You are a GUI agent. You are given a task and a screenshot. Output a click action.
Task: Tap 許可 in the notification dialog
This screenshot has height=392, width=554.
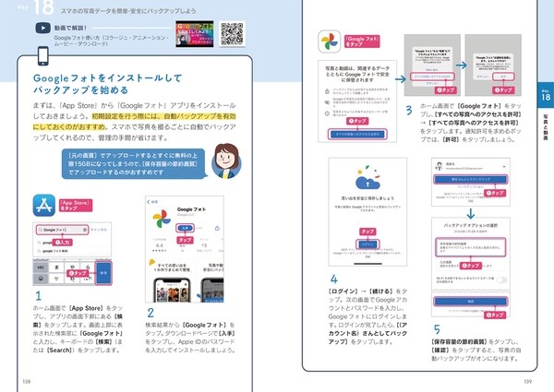(x=503, y=77)
